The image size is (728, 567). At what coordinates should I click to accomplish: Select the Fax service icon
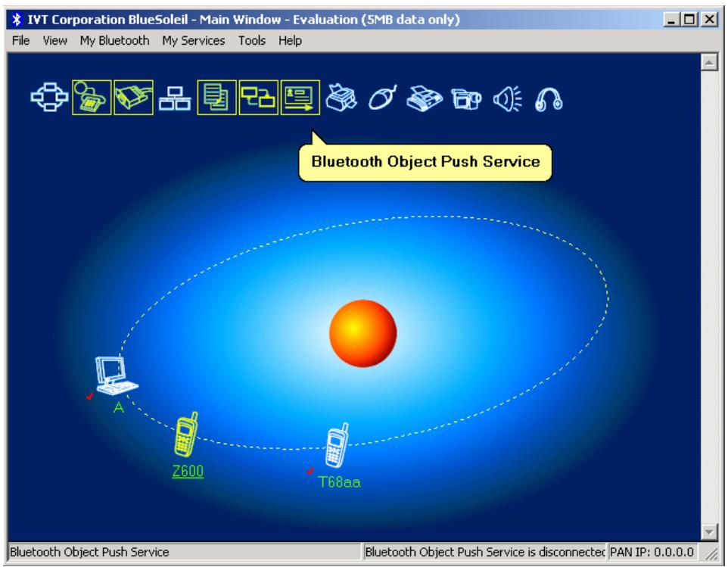tap(424, 98)
